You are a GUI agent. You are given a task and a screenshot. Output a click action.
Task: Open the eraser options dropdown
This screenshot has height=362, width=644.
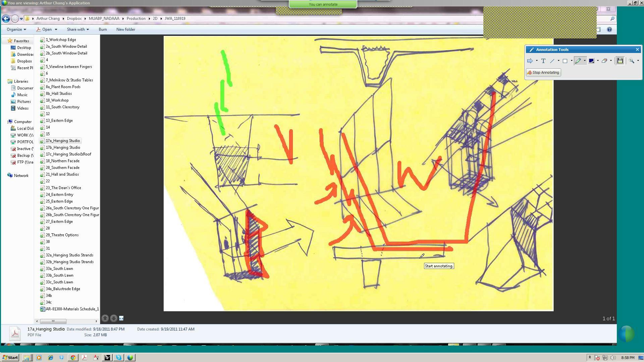[611, 61]
